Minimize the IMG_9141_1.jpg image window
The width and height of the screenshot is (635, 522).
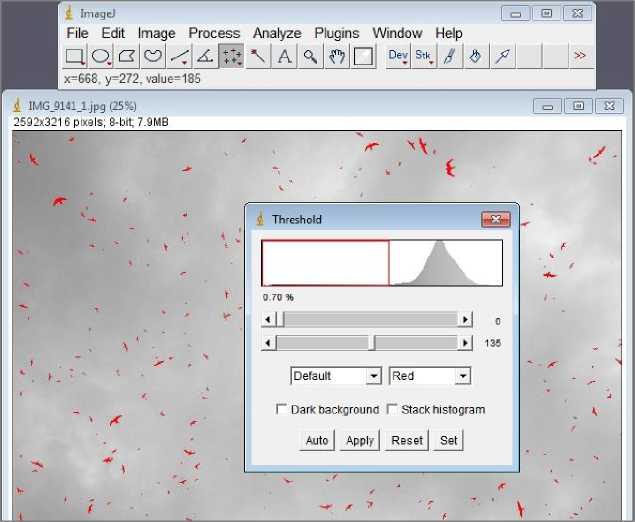pos(547,106)
